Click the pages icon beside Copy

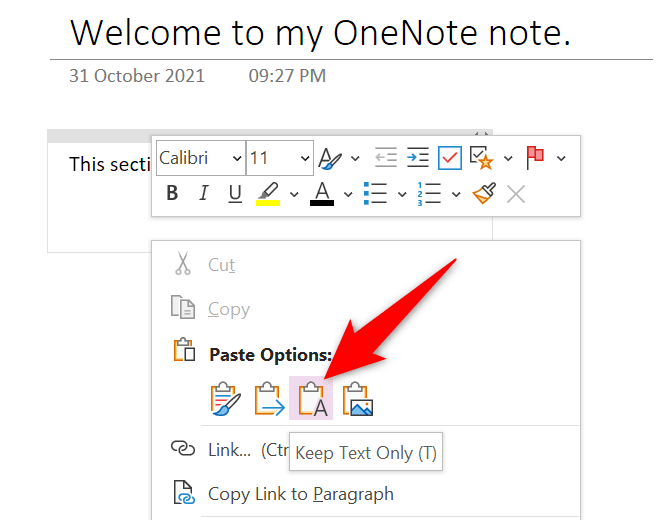pos(183,307)
